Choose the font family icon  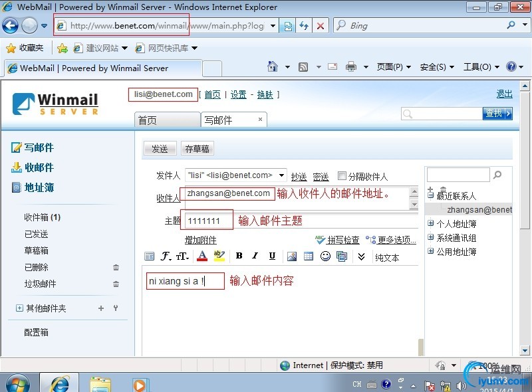[165, 256]
